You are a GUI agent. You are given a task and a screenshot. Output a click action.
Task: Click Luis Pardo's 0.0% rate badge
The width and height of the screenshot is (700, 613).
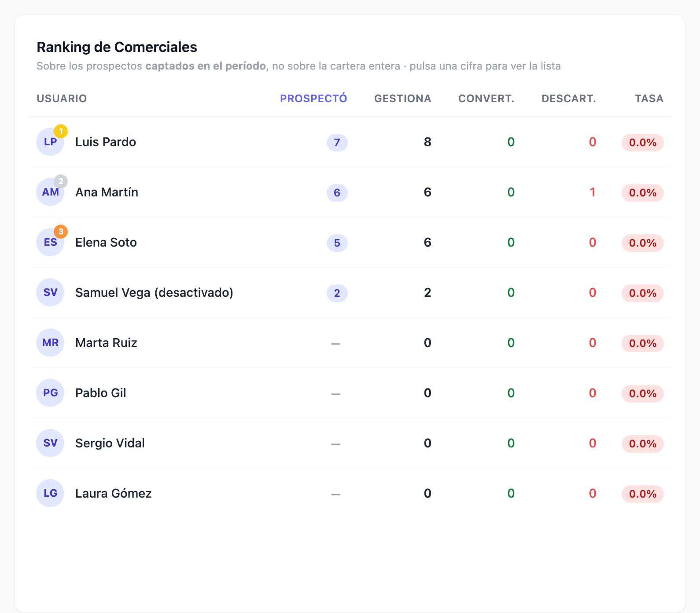643,143
